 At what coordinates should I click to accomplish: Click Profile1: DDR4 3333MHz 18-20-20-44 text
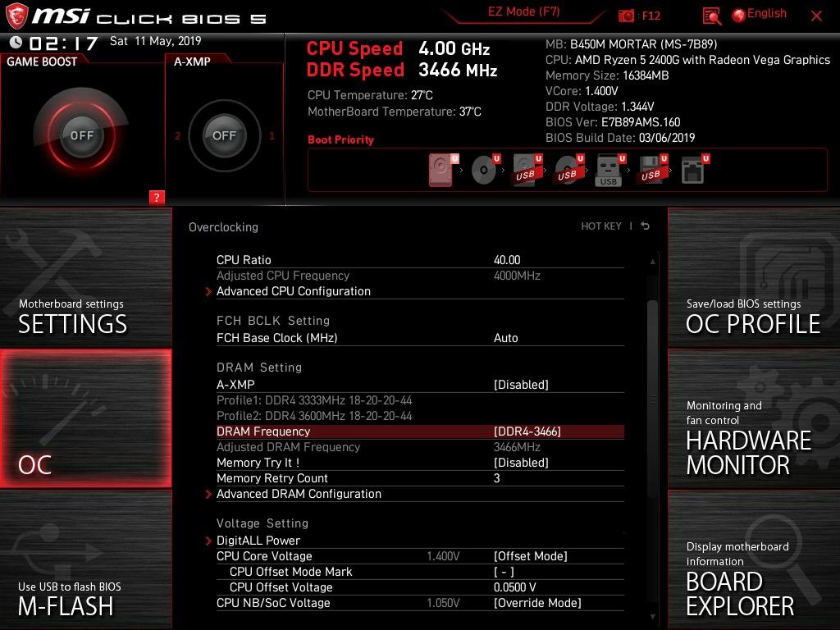314,400
